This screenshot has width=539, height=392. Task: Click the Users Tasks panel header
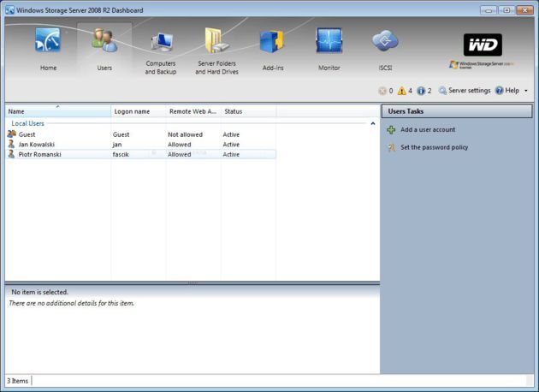pyautogui.click(x=457, y=111)
